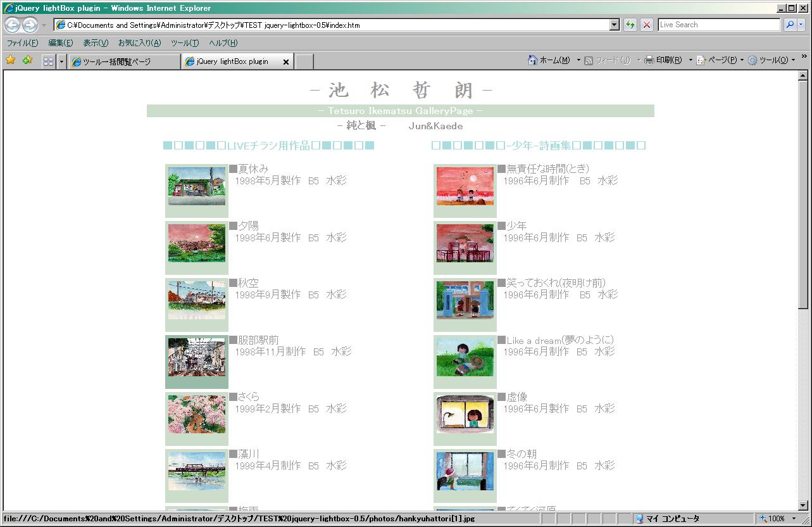This screenshot has width=812, height=527.
Task: Click the vertical scrollbar down arrow
Action: (803, 505)
